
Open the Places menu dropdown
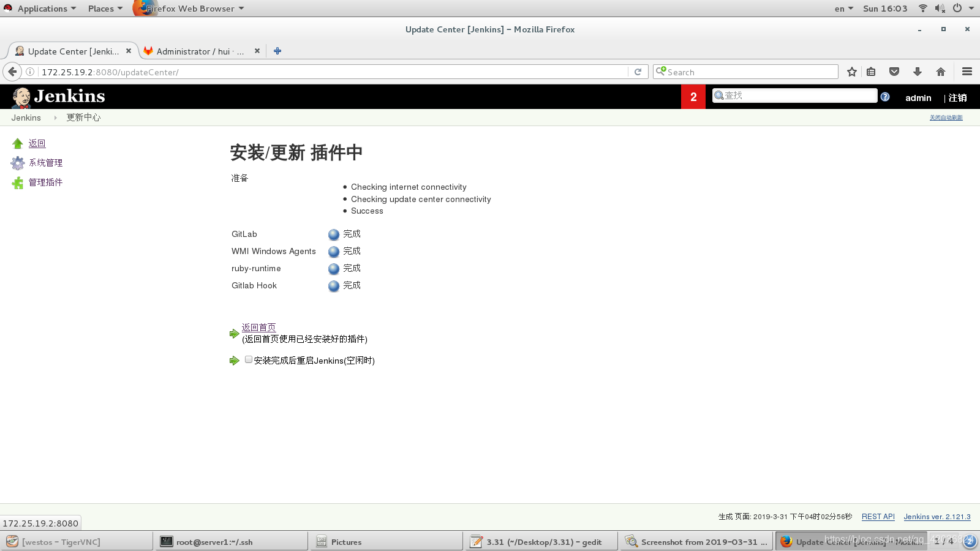[x=105, y=9]
